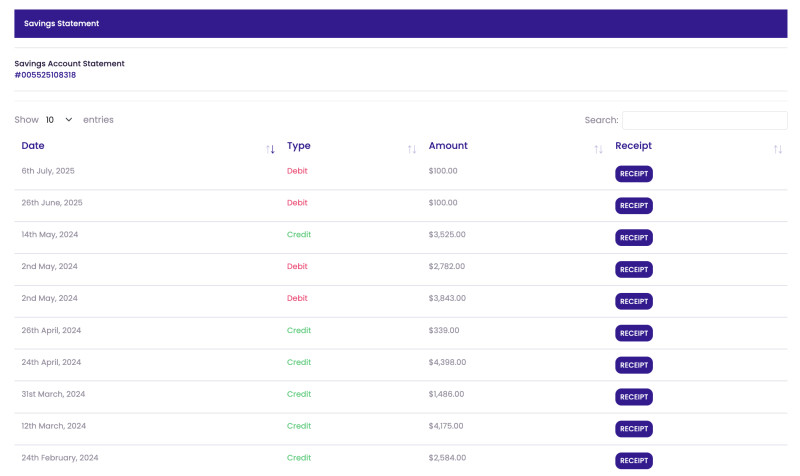Open receipt for 6th July, 2025 debit

click(633, 174)
